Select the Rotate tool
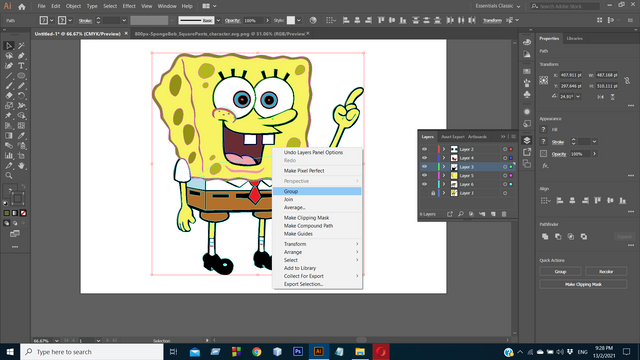This screenshot has width=640, height=360. pos(21,96)
